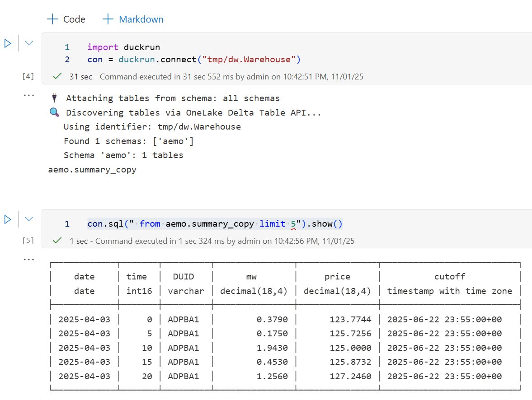
Task: Click price value 125.7256
Action: pos(350,334)
